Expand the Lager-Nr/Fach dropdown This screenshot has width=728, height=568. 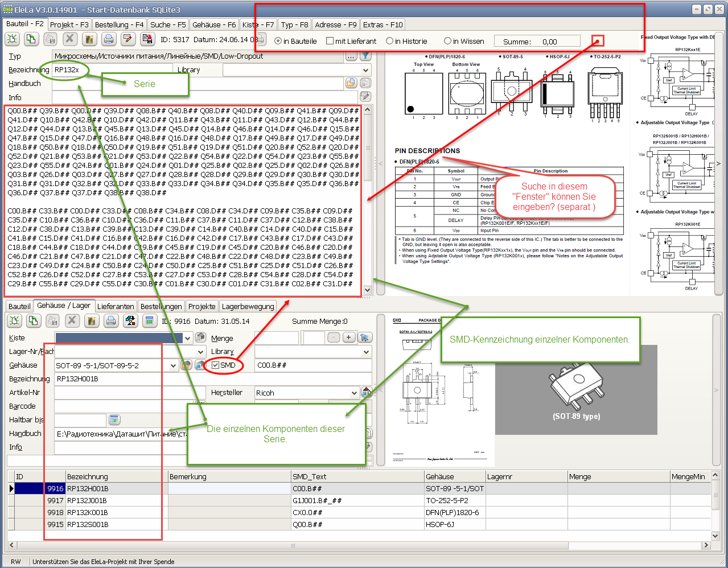[200, 352]
